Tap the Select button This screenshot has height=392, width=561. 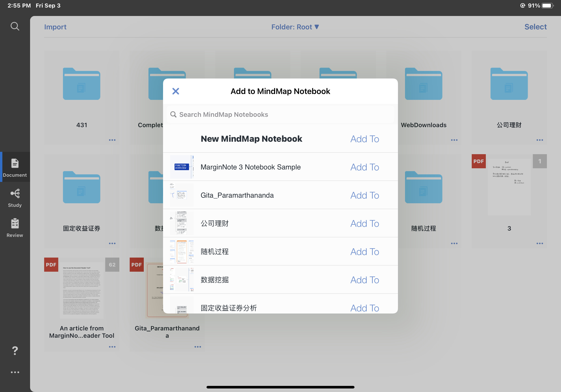point(535,27)
